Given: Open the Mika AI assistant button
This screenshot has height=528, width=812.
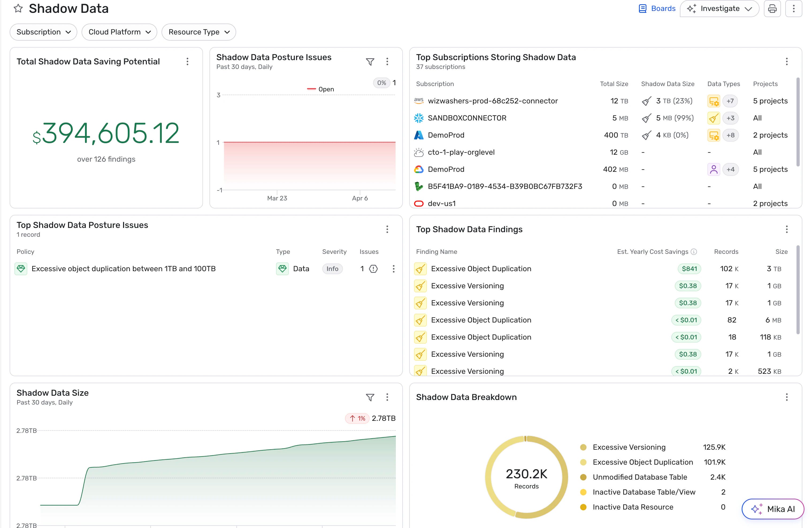Looking at the screenshot, I should [x=773, y=509].
